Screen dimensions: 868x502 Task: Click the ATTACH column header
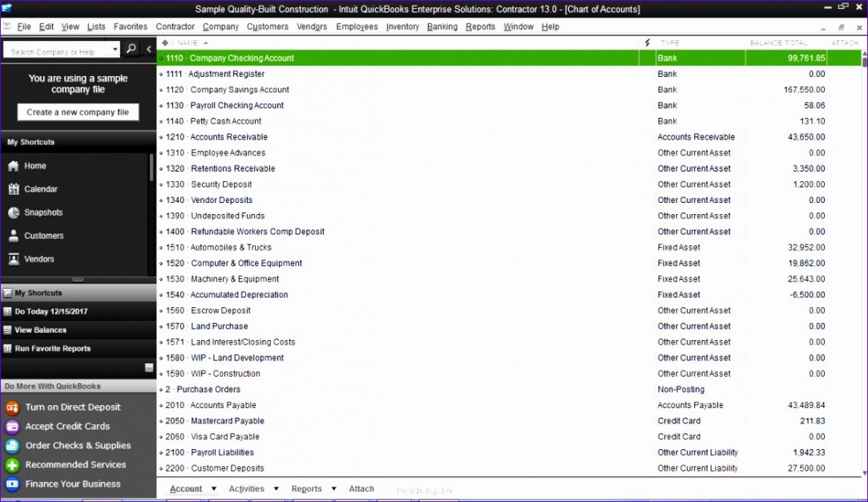(x=845, y=43)
